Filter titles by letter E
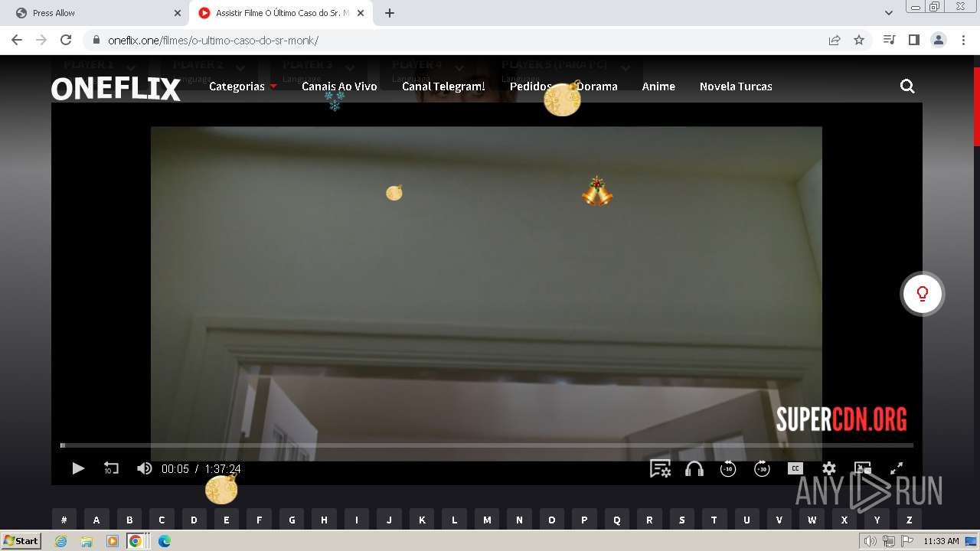Viewport: 980px width, 551px height. tap(227, 520)
